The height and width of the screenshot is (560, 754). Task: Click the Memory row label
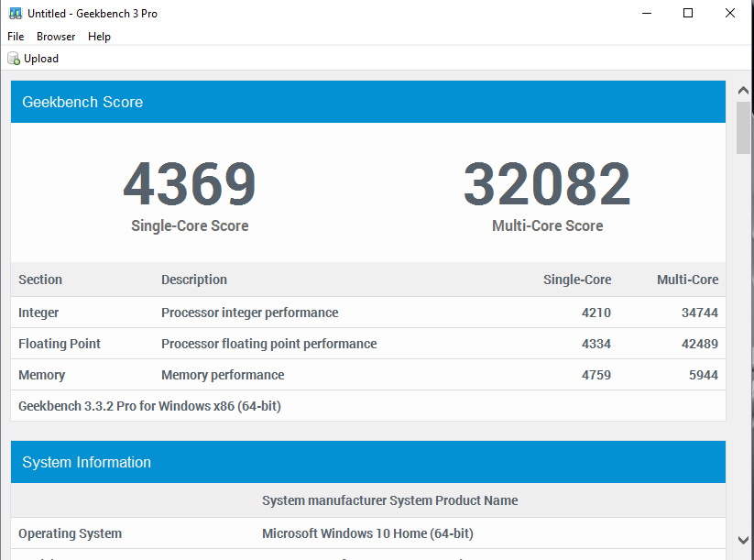tap(42, 375)
